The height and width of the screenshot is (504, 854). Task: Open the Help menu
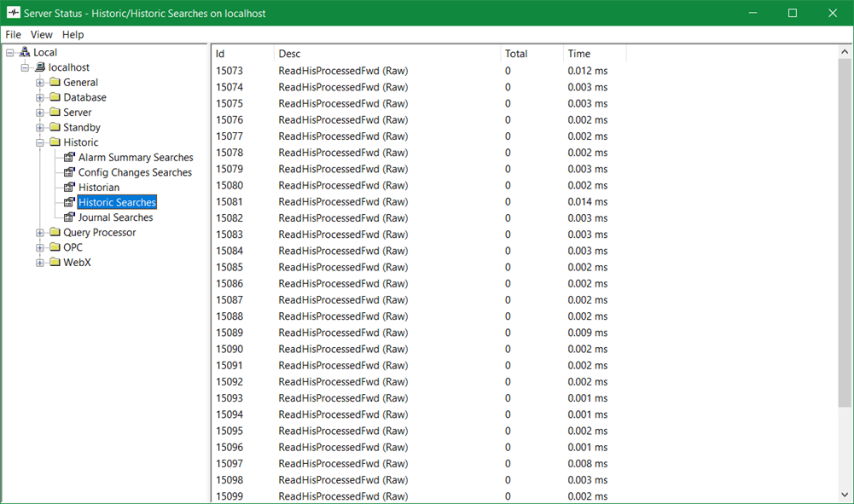coord(73,35)
